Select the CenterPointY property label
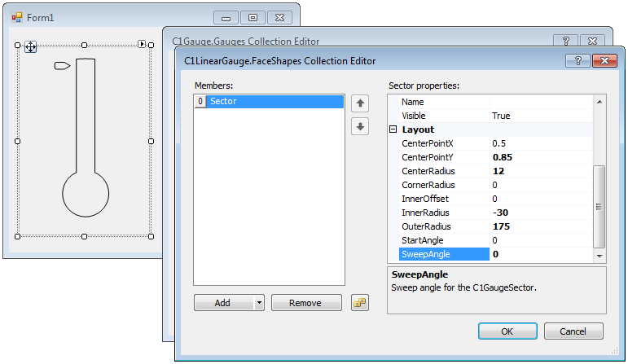The image size is (628, 364). pos(444,157)
